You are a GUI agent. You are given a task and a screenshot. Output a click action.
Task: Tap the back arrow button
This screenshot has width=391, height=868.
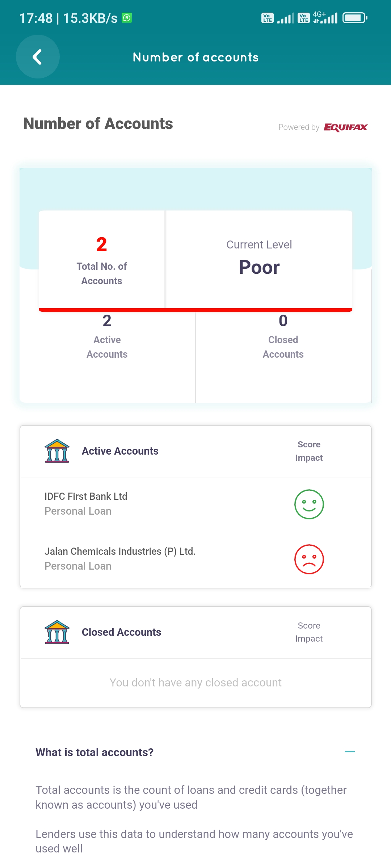point(38,57)
